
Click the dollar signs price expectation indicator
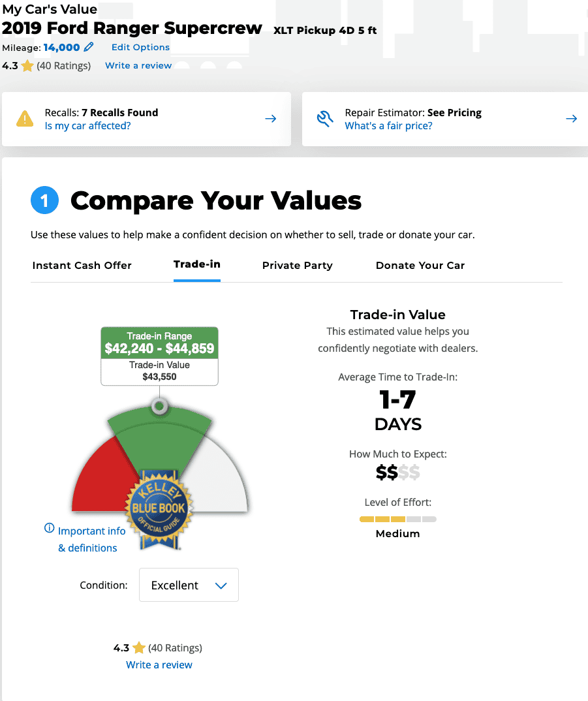coord(397,472)
